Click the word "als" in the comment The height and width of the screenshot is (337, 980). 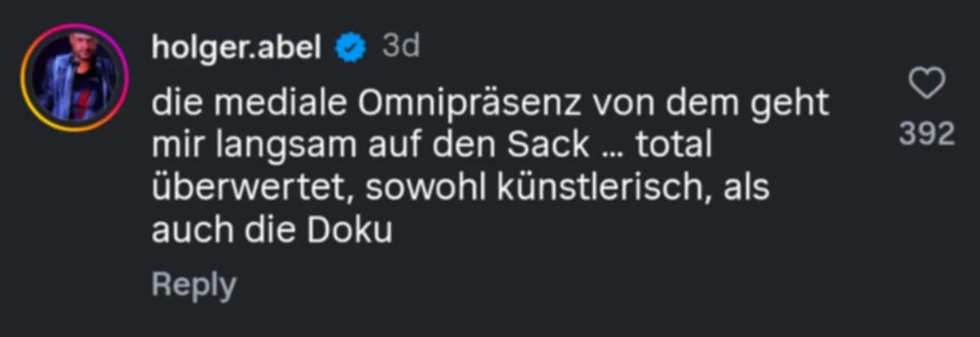747,188
